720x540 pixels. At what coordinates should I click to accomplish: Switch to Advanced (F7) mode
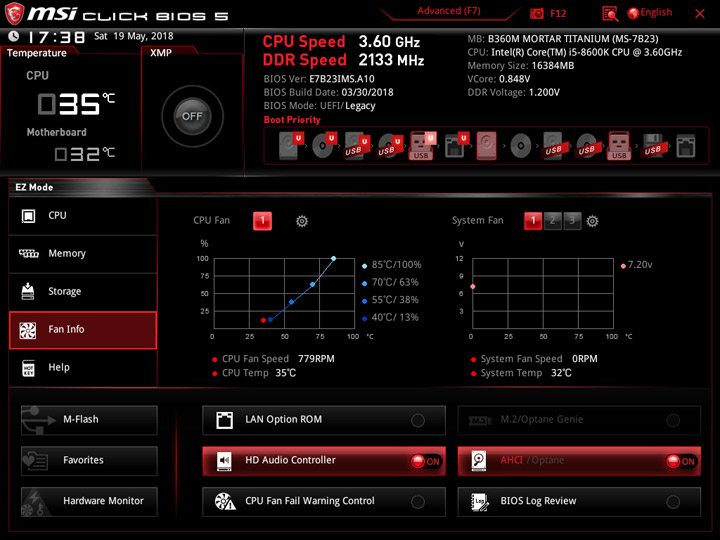coord(449,11)
